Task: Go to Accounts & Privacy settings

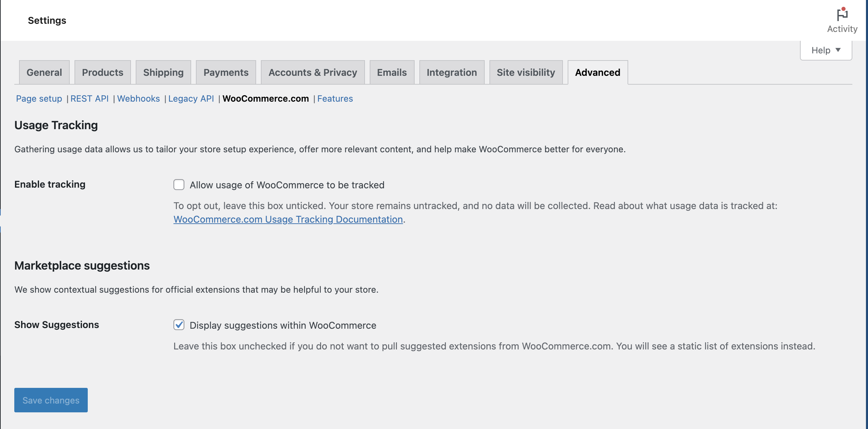Action: [313, 72]
